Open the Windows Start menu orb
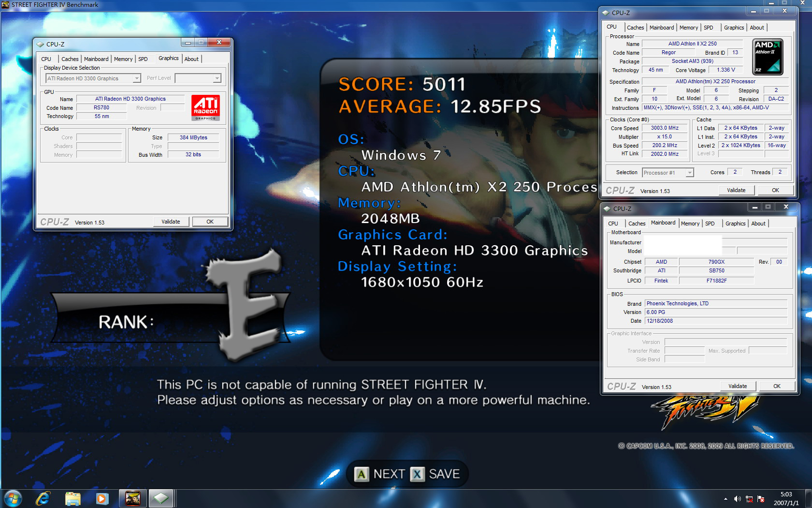This screenshot has width=812, height=508. pyautogui.click(x=13, y=498)
